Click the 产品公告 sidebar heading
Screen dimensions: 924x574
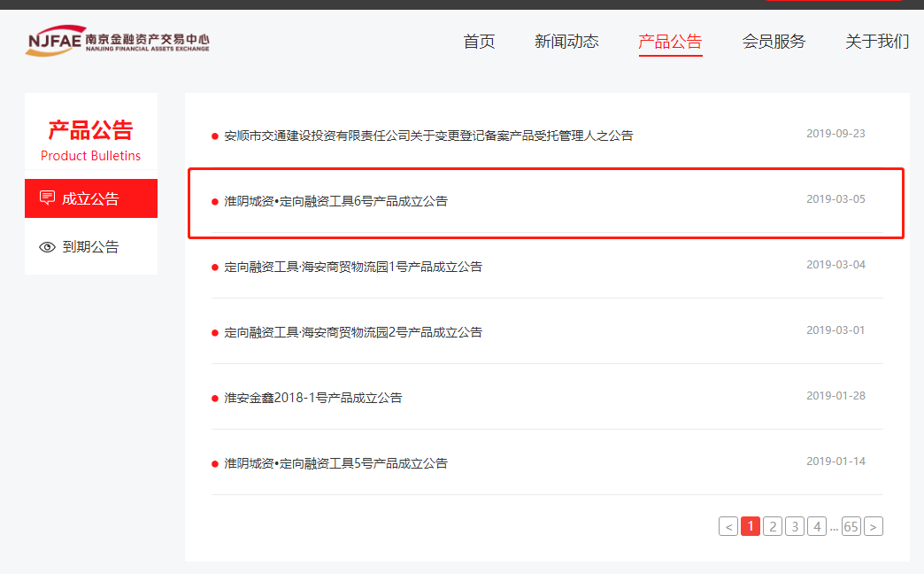91,130
